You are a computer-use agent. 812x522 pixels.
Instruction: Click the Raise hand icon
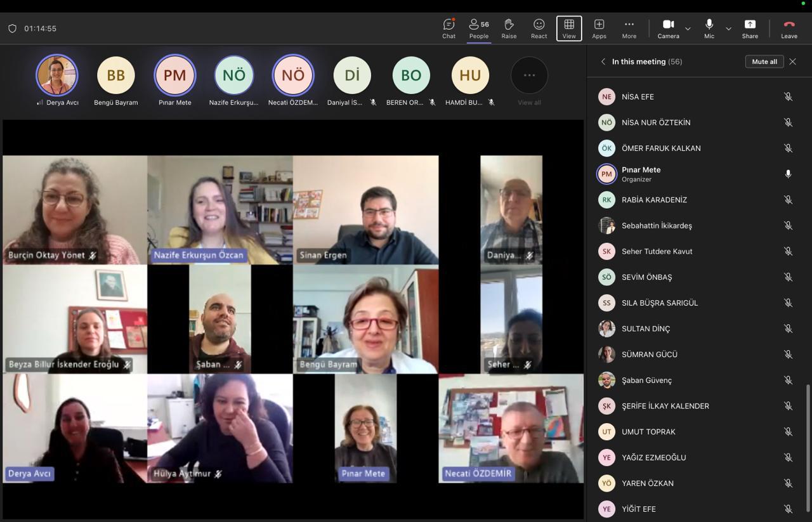pyautogui.click(x=509, y=29)
